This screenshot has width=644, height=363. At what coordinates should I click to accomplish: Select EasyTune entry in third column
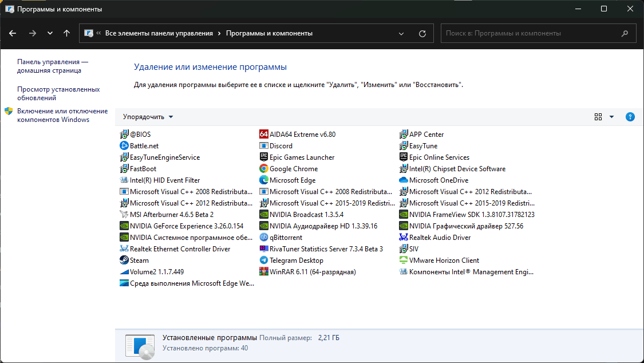point(418,146)
